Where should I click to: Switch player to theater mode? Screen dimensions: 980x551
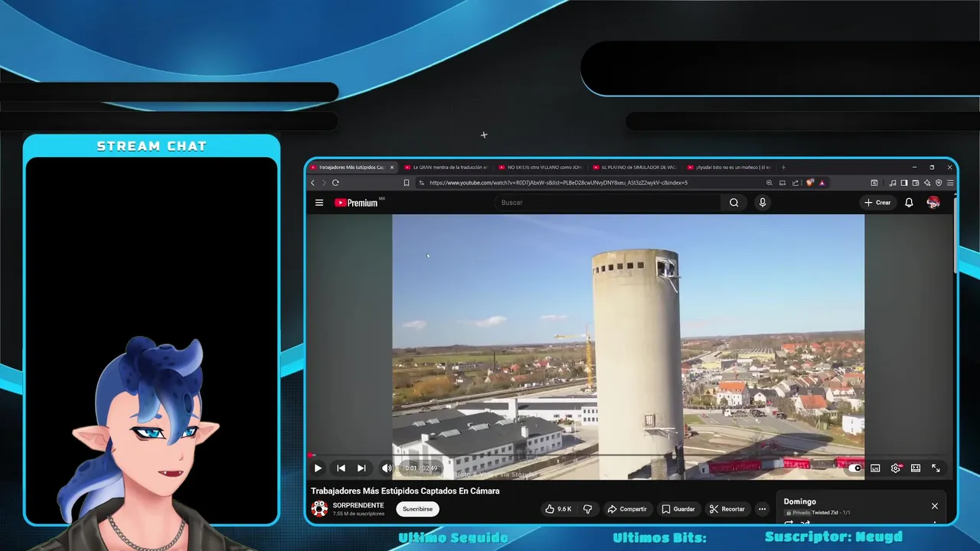[x=916, y=468]
